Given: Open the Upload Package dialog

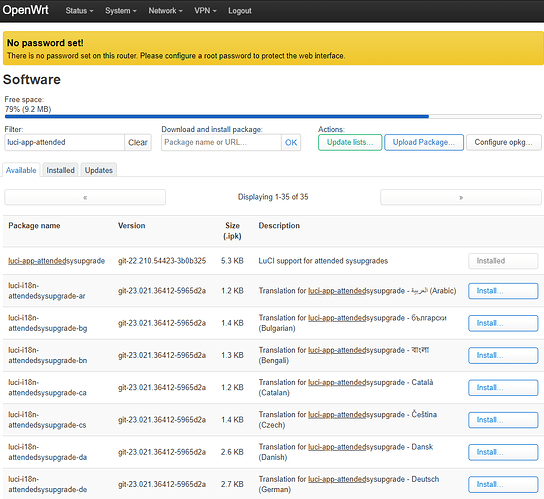Looking at the screenshot, I should (424, 142).
